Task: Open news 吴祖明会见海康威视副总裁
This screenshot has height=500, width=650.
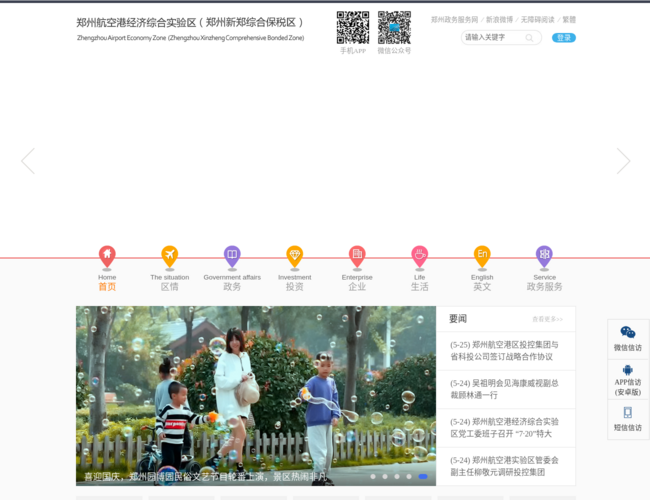Action: pos(504,389)
